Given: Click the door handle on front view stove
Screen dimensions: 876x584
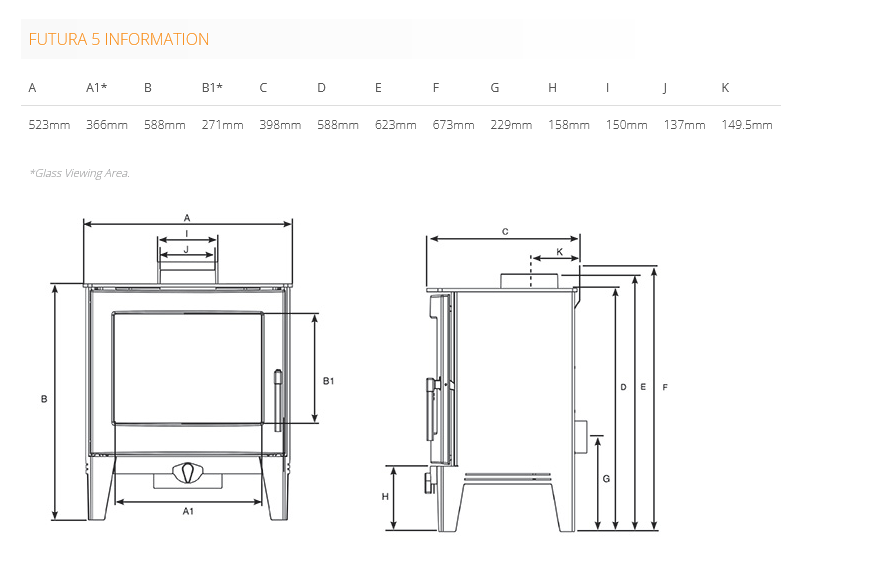Looking at the screenshot, I should (278, 400).
